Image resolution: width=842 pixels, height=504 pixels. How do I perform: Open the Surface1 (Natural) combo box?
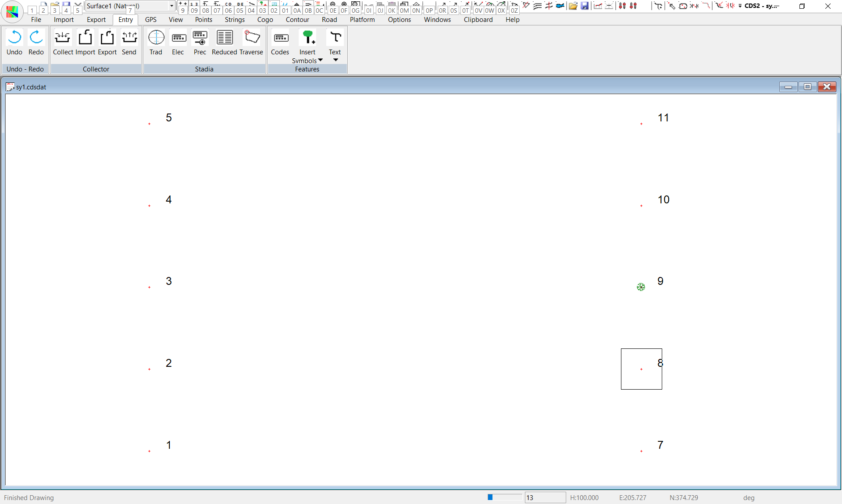171,6
